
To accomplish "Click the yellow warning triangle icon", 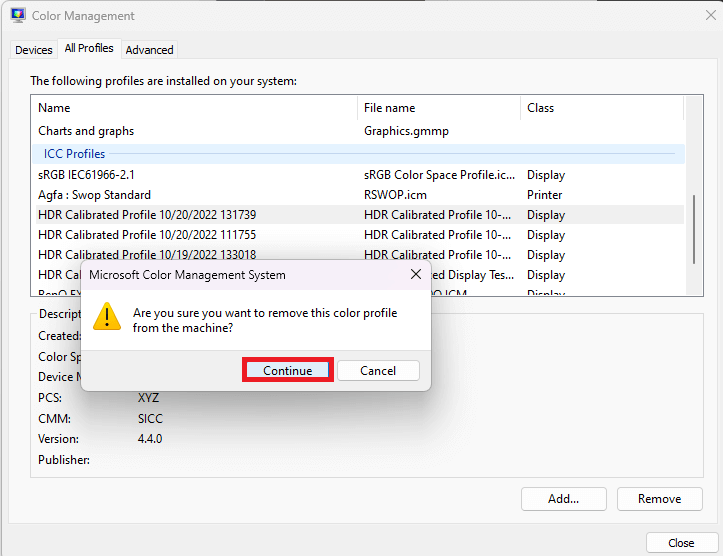I will tap(107, 317).
